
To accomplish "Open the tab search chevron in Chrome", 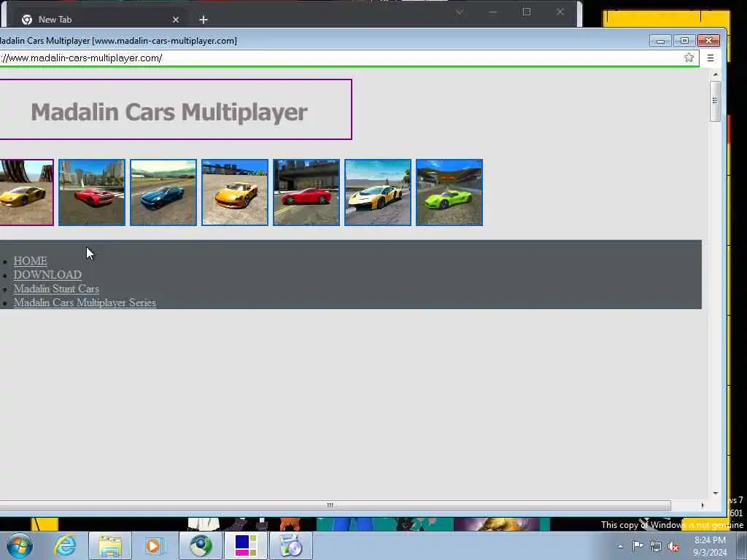I will (x=460, y=12).
